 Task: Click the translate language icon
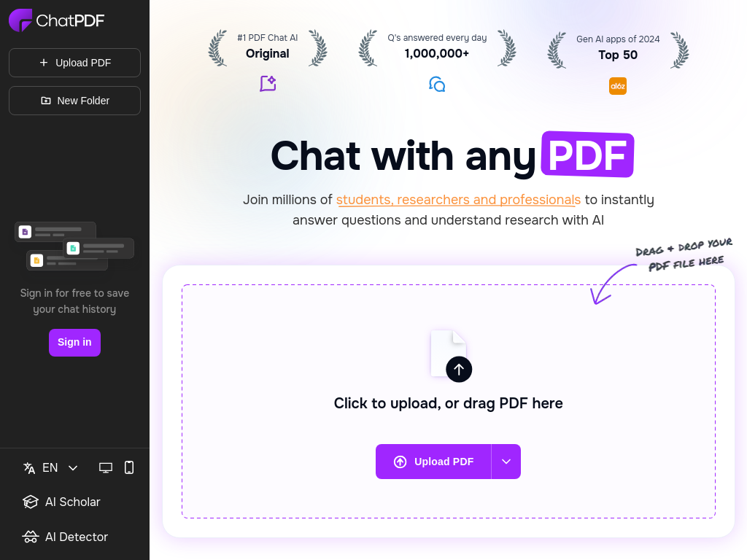(x=29, y=468)
